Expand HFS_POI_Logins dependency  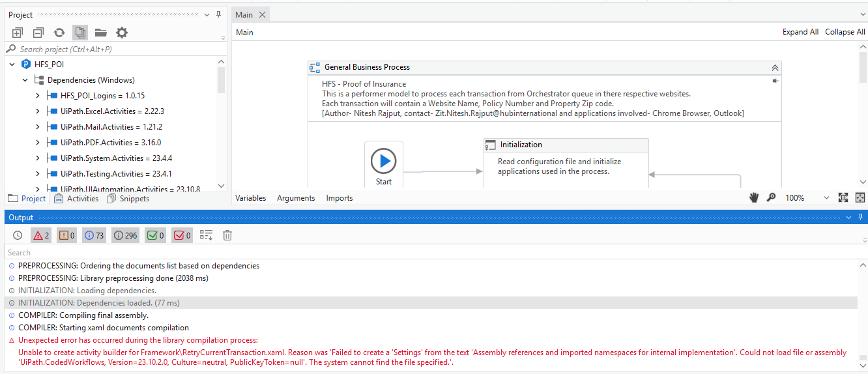(38, 96)
